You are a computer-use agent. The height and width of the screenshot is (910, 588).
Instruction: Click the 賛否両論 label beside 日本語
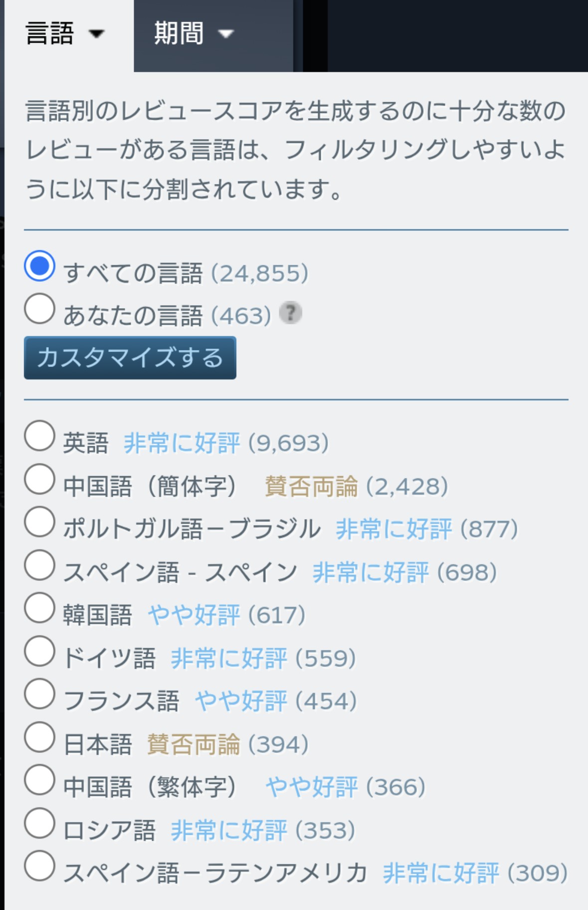[194, 744]
